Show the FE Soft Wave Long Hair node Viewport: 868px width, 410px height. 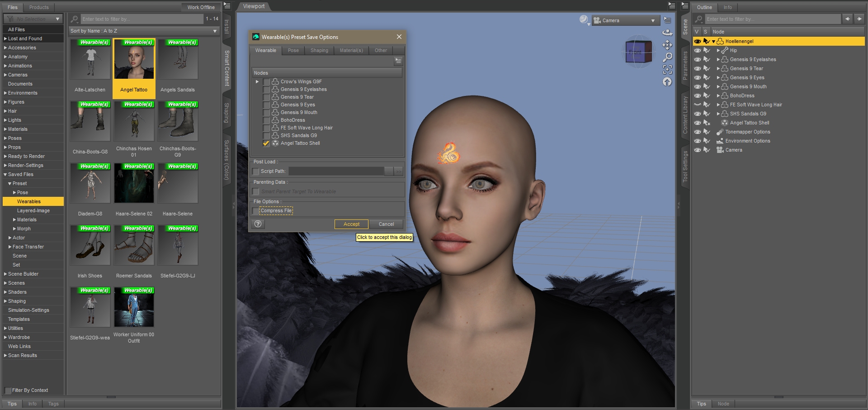(x=698, y=105)
